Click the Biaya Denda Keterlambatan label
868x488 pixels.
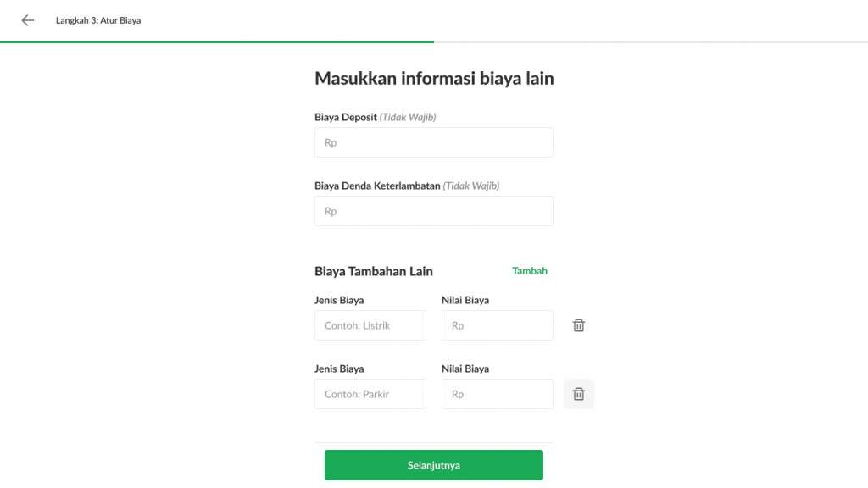click(377, 186)
